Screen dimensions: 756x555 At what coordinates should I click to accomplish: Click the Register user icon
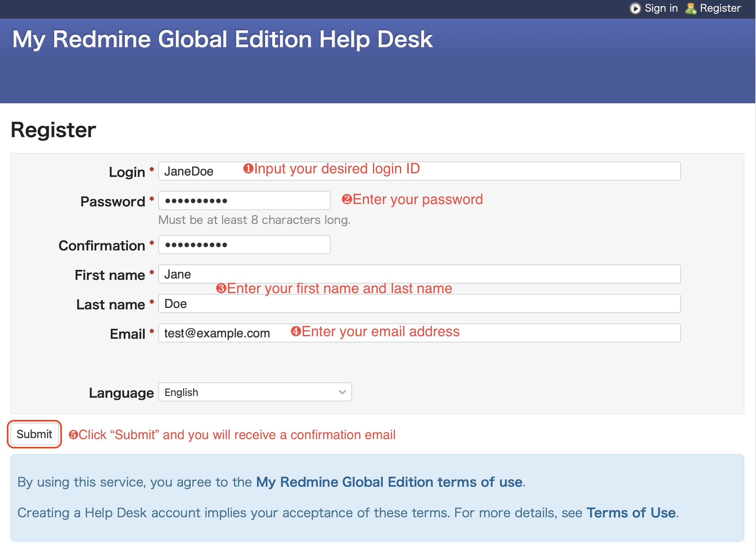pos(690,9)
